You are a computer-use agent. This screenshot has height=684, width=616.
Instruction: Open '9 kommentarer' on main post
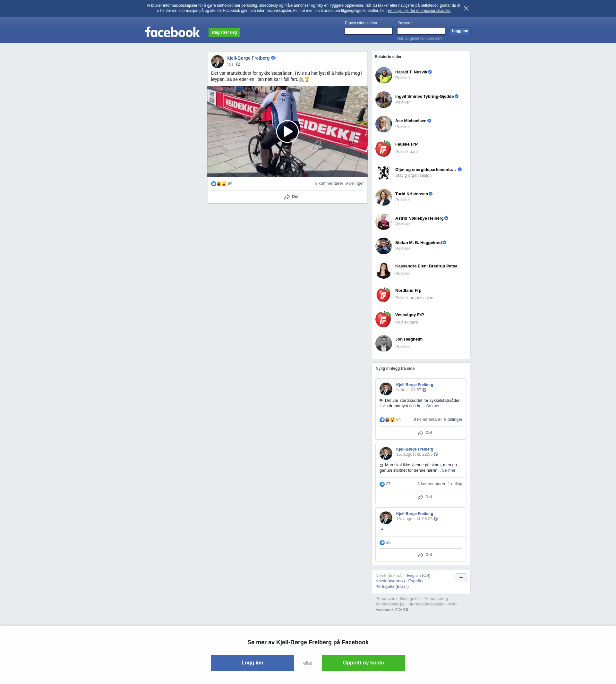click(329, 183)
